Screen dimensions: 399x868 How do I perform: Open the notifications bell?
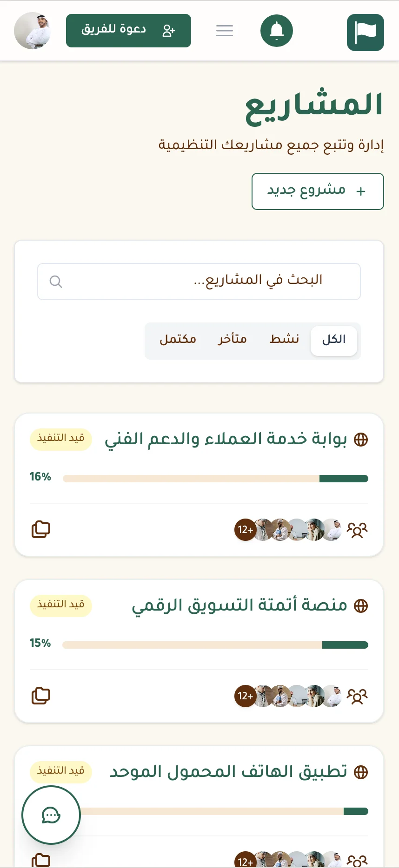[x=277, y=31]
